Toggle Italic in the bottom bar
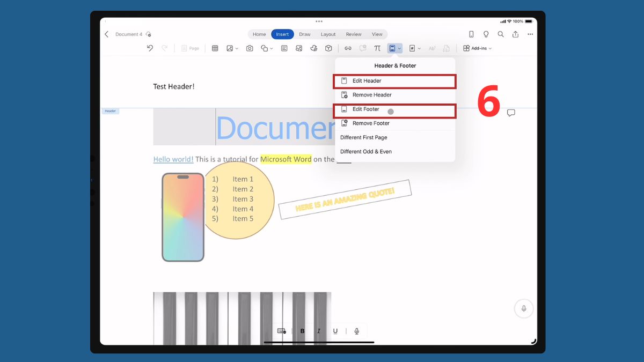 pos(319,331)
